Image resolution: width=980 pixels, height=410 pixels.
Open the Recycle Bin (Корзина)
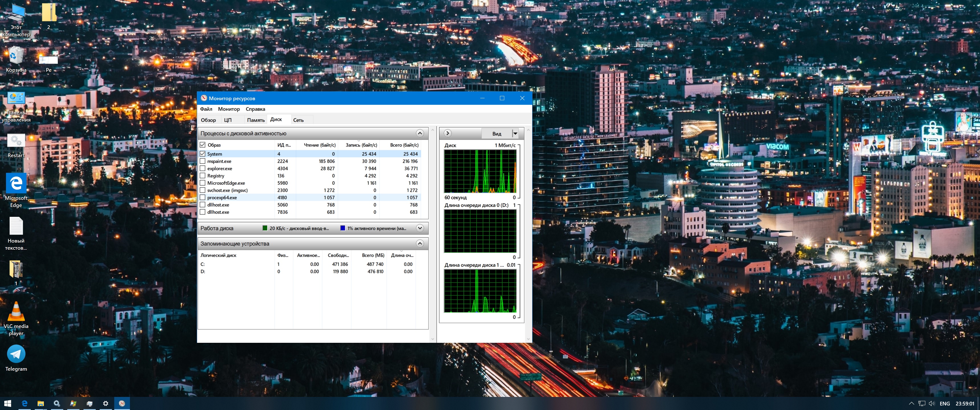coord(16,56)
